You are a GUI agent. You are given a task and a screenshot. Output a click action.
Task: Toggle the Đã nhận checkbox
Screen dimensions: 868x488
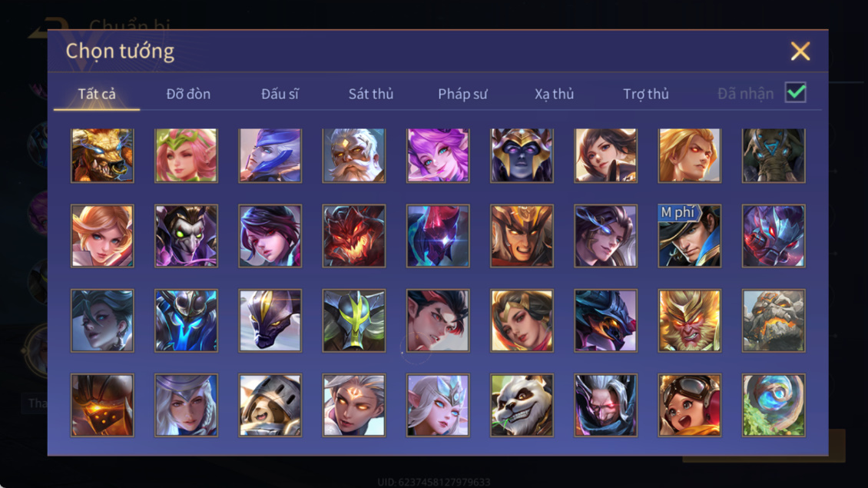796,92
